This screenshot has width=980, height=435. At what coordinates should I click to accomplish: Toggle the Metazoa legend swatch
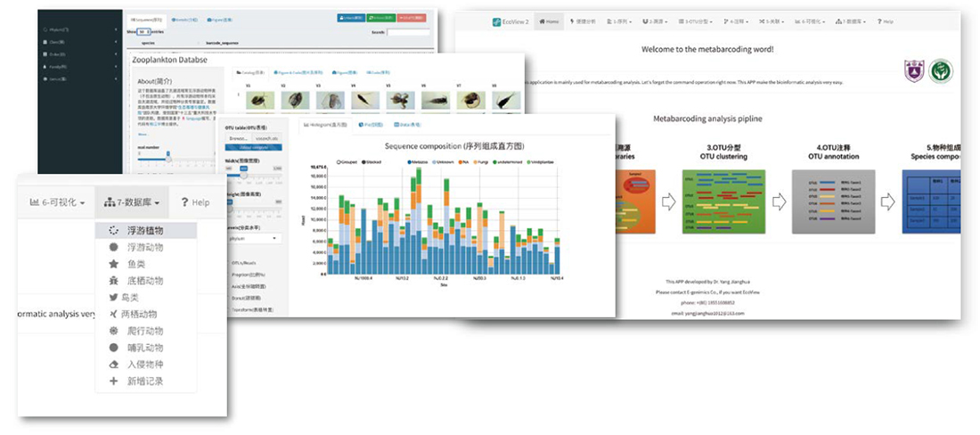click(x=409, y=161)
